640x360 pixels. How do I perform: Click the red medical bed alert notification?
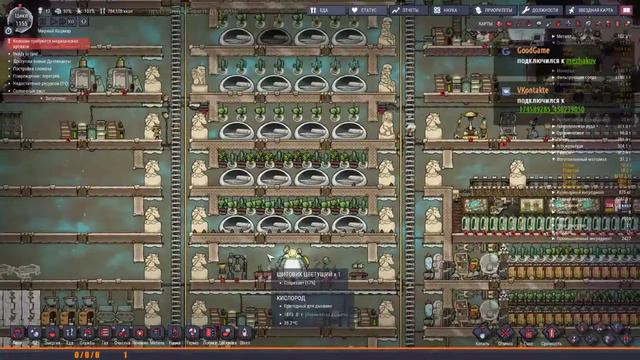(x=48, y=44)
